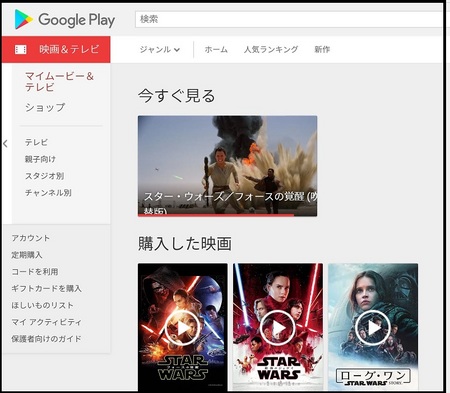This screenshot has height=393, width=450.
Task: Open チャンネル別 sidebar link
Action: [x=48, y=192]
